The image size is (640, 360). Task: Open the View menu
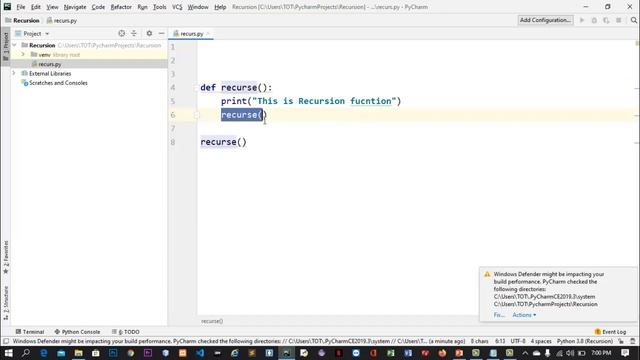pyautogui.click(x=52, y=7)
